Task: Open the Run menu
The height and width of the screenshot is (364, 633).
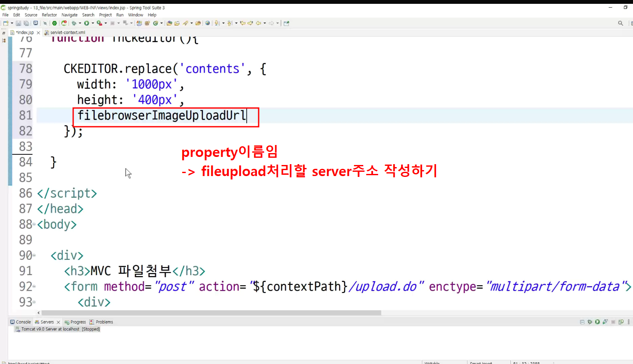Action: point(120,15)
